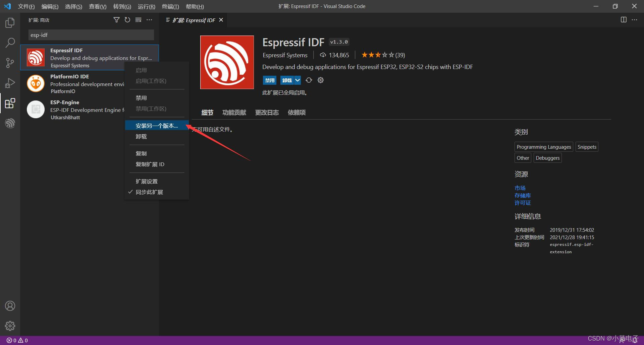Switch to the 更改日志 tab
This screenshot has height=345, width=644.
(267, 113)
